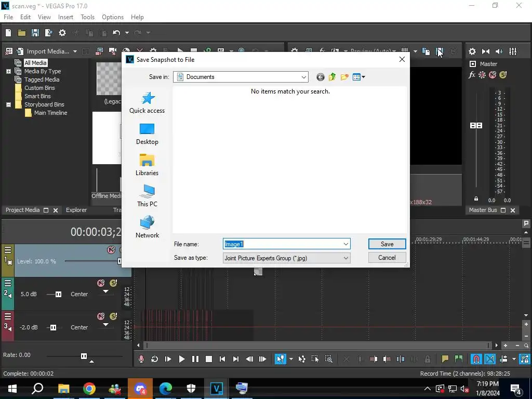Click Go to Start transport button

(222, 359)
